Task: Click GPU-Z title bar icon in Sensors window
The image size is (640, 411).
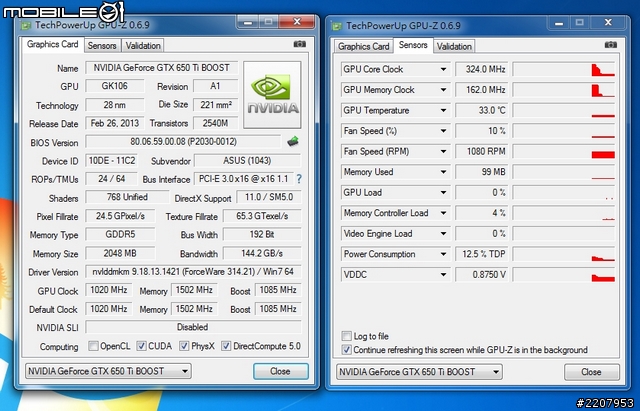Action: point(337,26)
